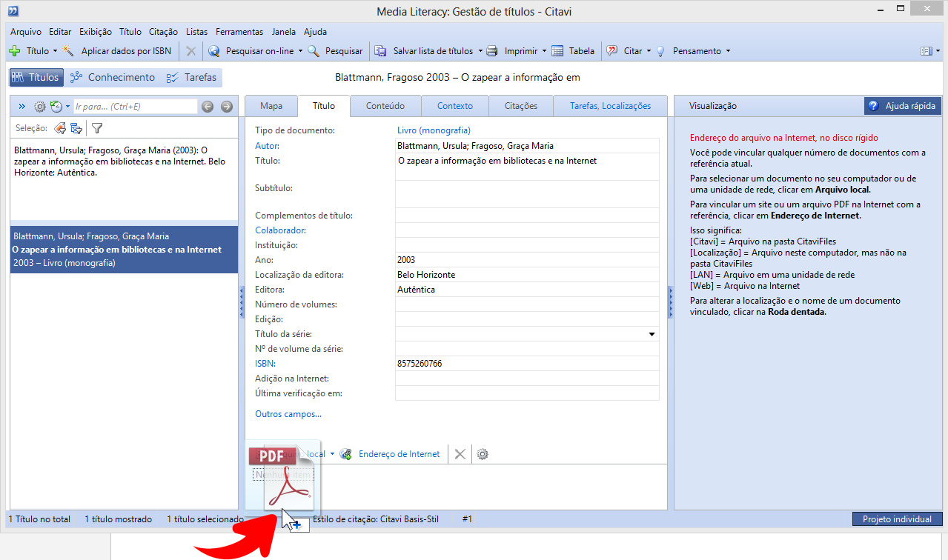Screen dimensions: 948x560
Task: Switch to the Tarefas workspace
Action: coord(191,77)
